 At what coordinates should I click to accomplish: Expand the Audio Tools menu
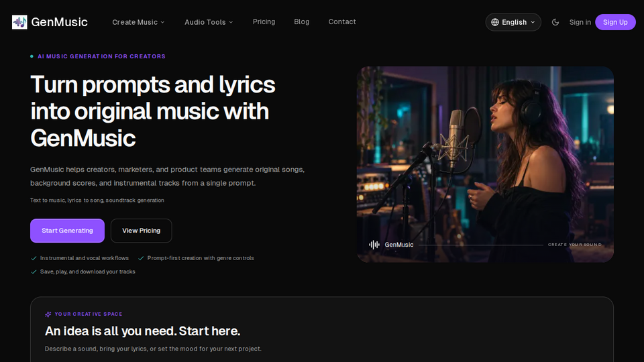[209, 22]
